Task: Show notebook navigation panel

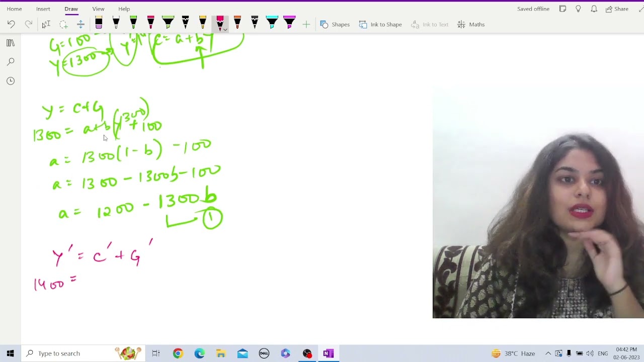Action: [x=11, y=43]
